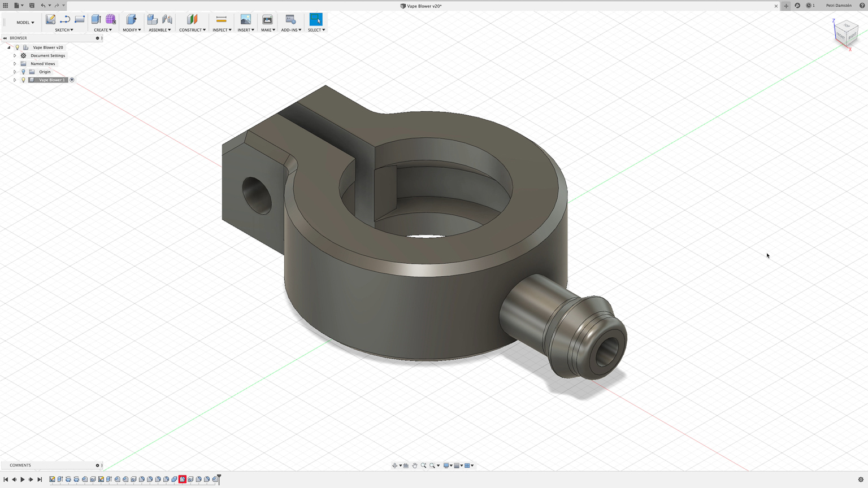Select the sketch Rectangle tool

[x=80, y=20]
